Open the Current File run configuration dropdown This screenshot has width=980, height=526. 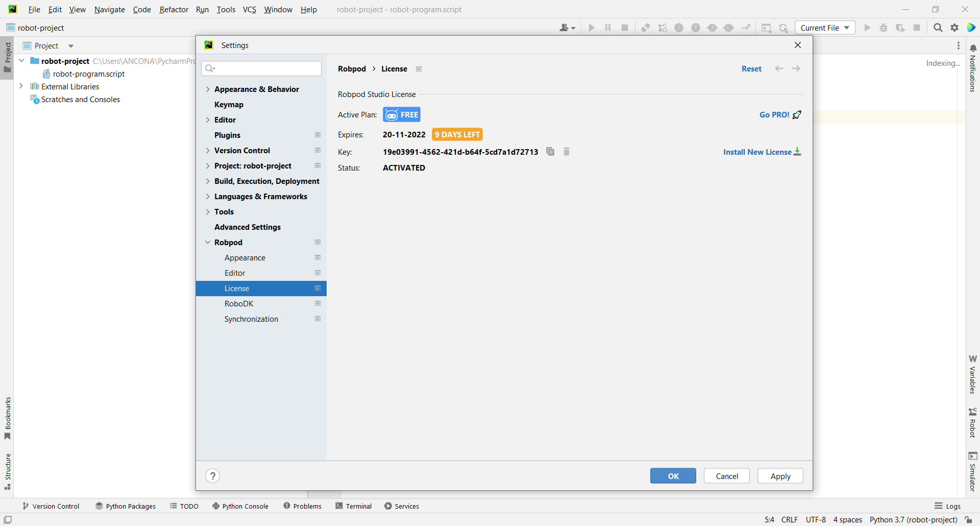click(825, 28)
